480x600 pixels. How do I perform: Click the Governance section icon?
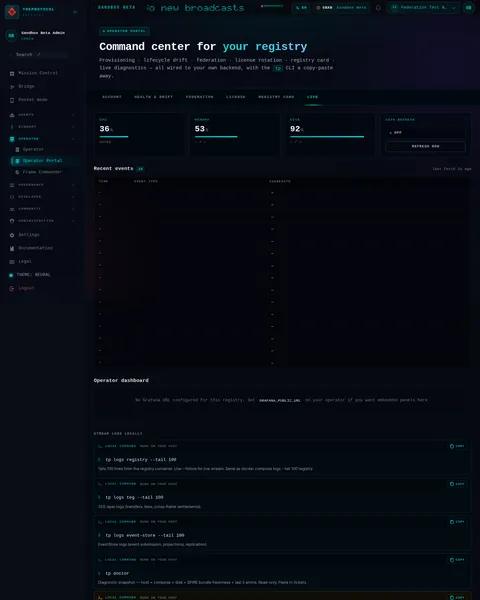pos(12,185)
